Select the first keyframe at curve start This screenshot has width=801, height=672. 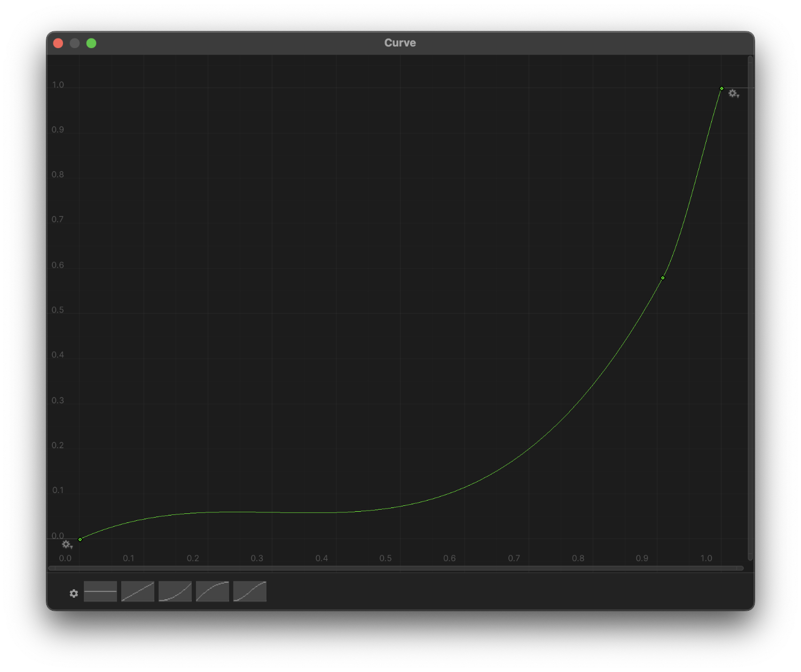80,540
